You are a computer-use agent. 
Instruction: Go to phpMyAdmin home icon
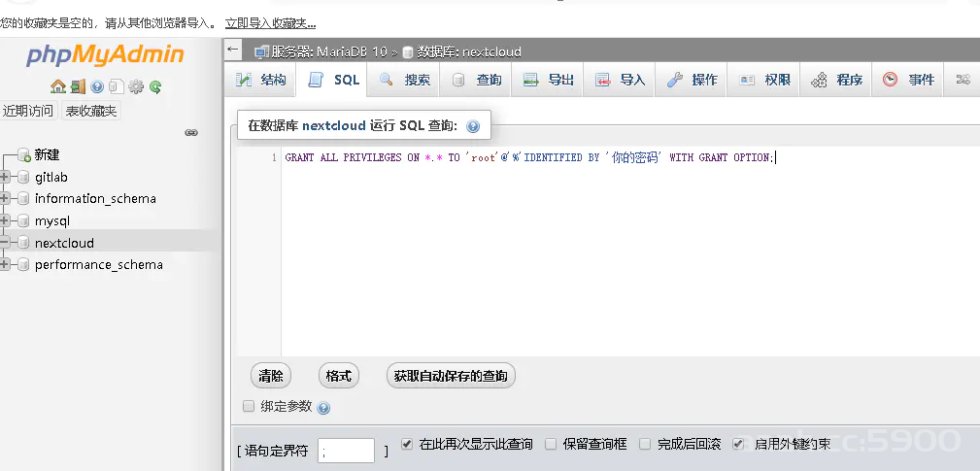click(x=58, y=86)
